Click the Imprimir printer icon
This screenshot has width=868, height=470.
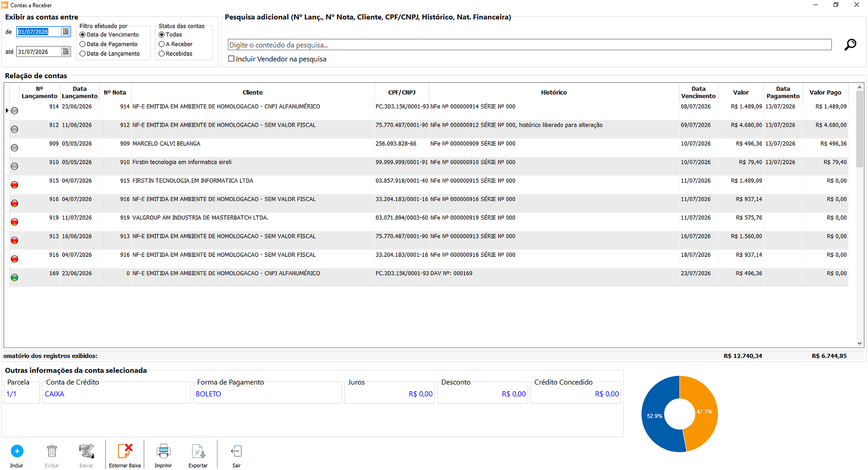tap(163, 451)
